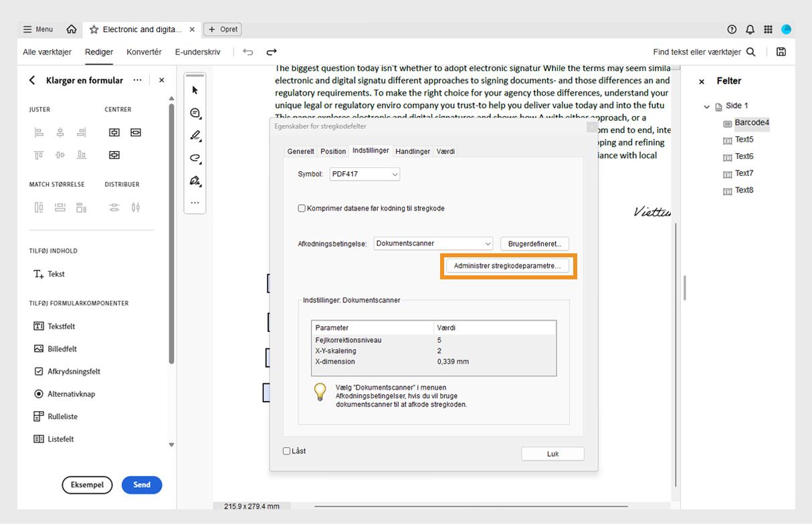Viewport: 812px width, 524px height.
Task: Switch to the Handlinger tab
Action: pos(413,151)
